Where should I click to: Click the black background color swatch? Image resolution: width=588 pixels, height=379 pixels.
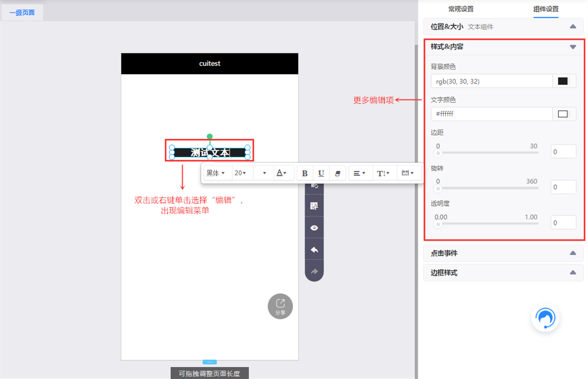pyautogui.click(x=562, y=81)
